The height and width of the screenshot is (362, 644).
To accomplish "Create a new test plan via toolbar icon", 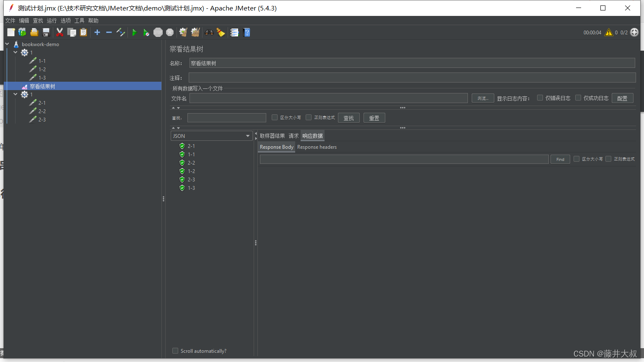I will tap(11, 32).
